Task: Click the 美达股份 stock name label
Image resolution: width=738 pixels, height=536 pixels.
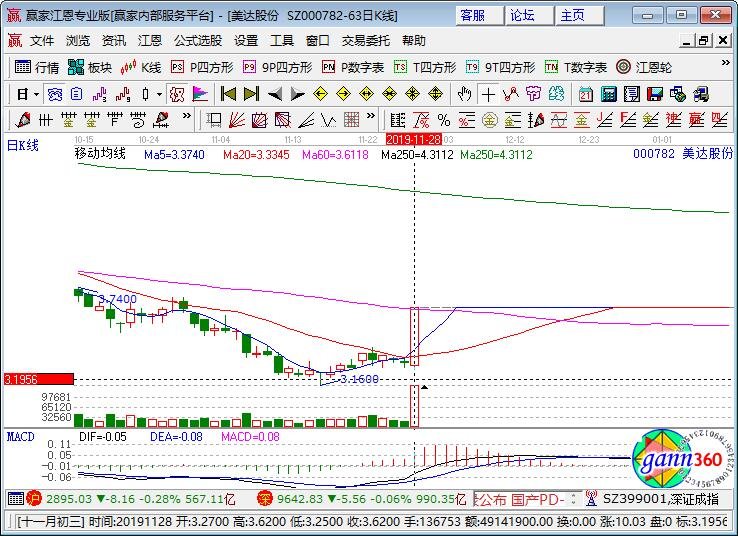Action: coord(707,154)
